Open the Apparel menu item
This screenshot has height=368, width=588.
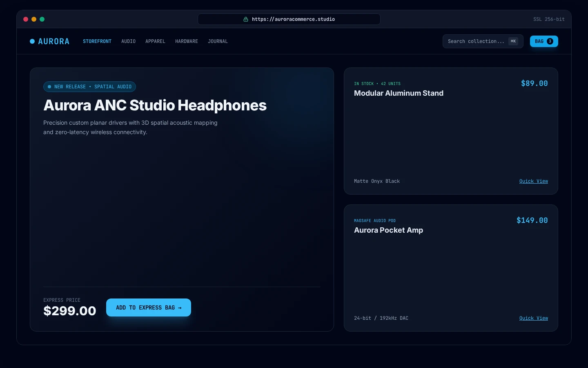(x=155, y=41)
